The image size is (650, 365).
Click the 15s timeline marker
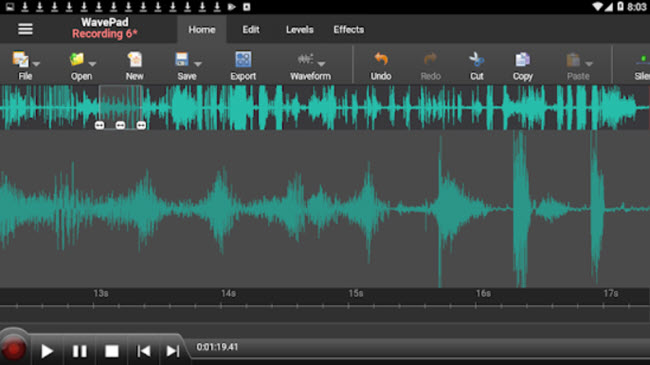tap(356, 293)
